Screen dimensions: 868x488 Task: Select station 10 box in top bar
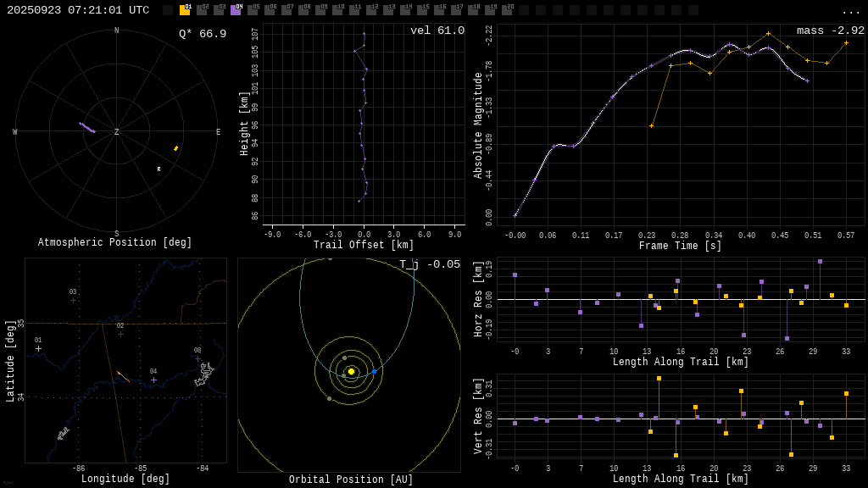pyautogui.click(x=337, y=10)
